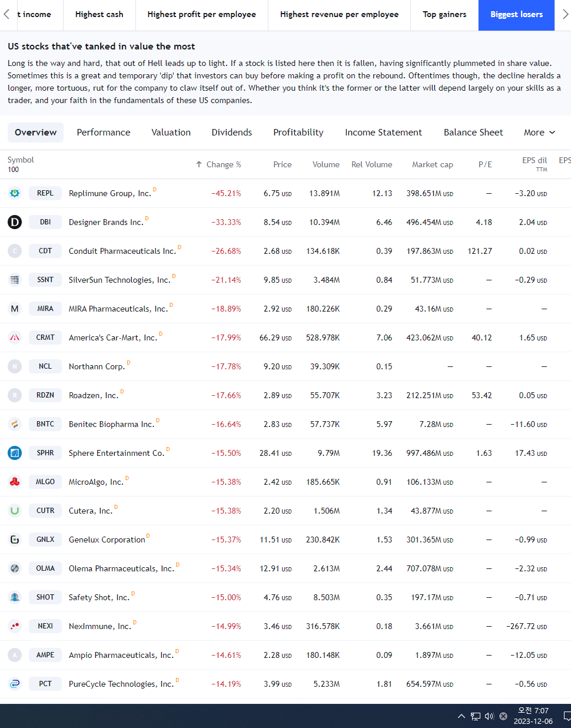Image resolution: width=571 pixels, height=728 pixels.
Task: Open the taskbar clock and date
Action: tap(533, 716)
